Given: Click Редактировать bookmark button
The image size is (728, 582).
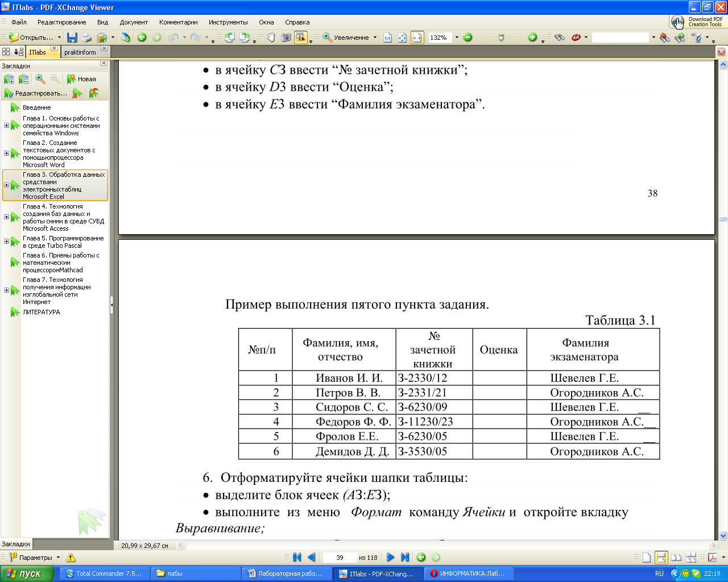Looking at the screenshot, I should click(x=35, y=93).
